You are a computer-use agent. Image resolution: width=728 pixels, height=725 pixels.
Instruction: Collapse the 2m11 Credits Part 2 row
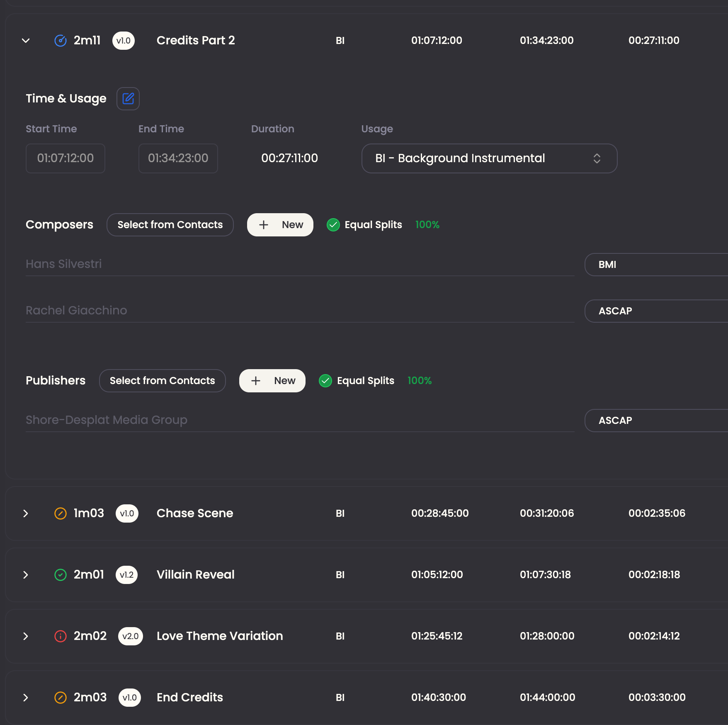26,41
